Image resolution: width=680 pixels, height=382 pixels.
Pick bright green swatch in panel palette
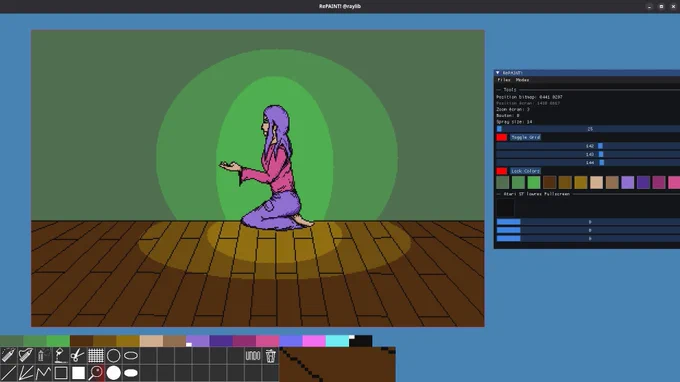[x=534, y=183]
